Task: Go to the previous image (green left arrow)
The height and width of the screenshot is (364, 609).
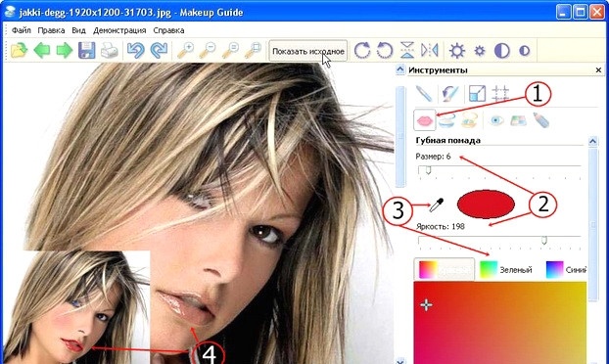Action: tap(41, 51)
